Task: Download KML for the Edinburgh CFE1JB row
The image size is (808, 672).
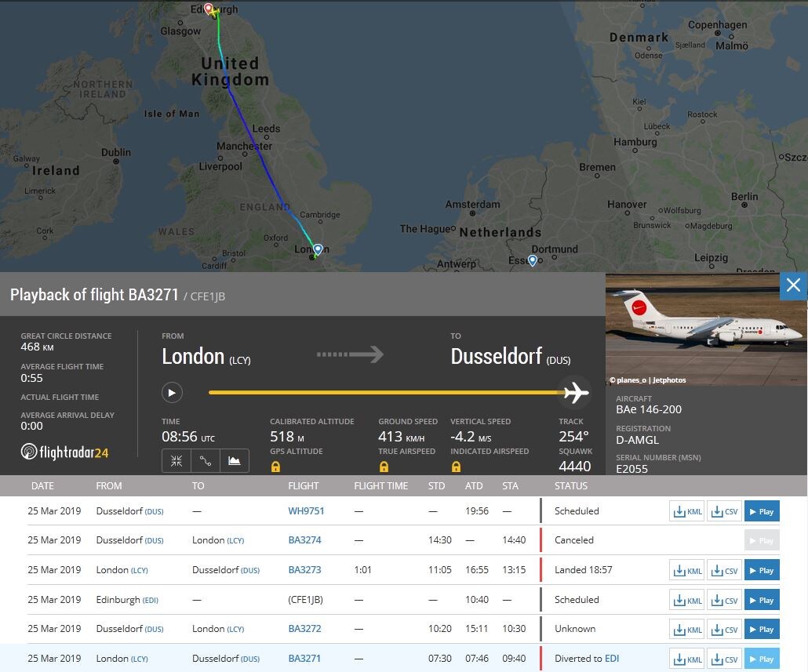Action: coord(687,601)
